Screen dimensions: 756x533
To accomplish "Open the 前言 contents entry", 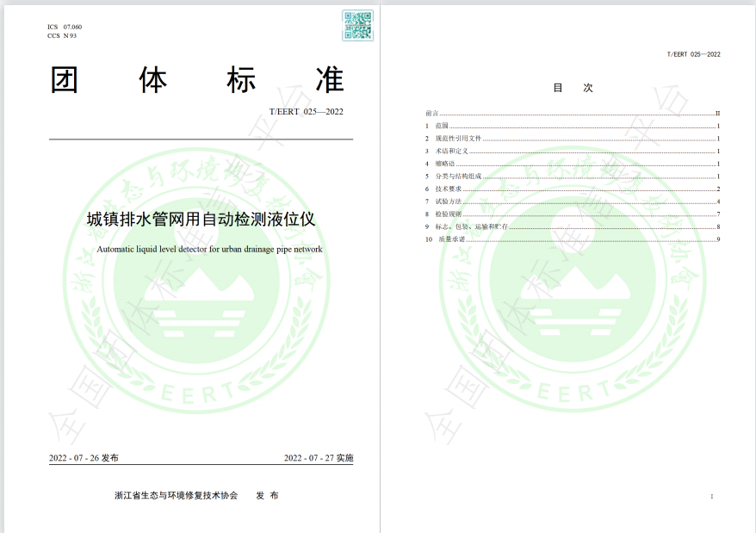I will [573, 114].
